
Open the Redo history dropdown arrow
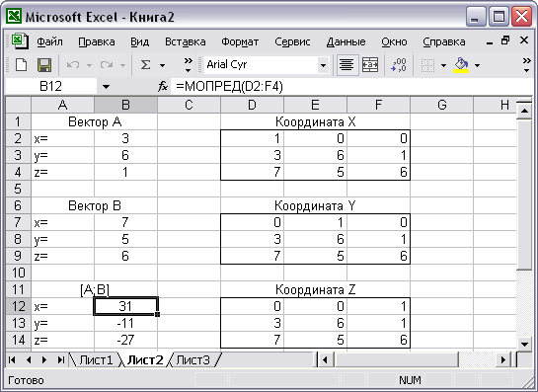point(122,65)
